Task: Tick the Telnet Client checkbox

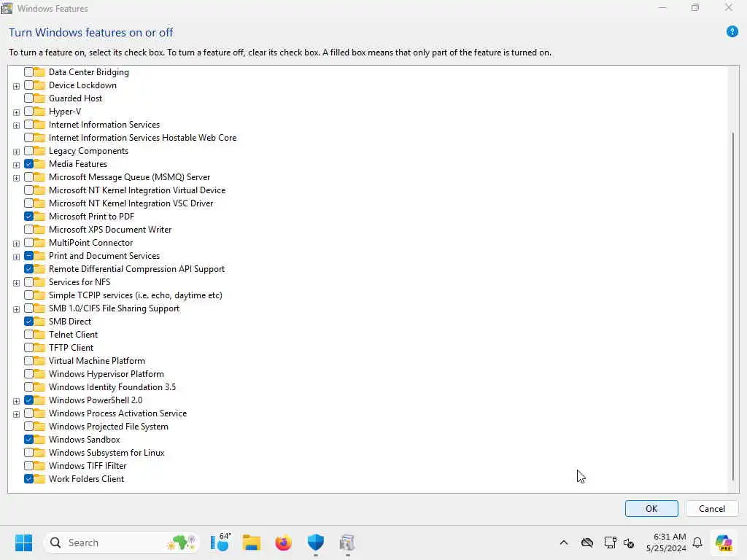Action: 28,334
